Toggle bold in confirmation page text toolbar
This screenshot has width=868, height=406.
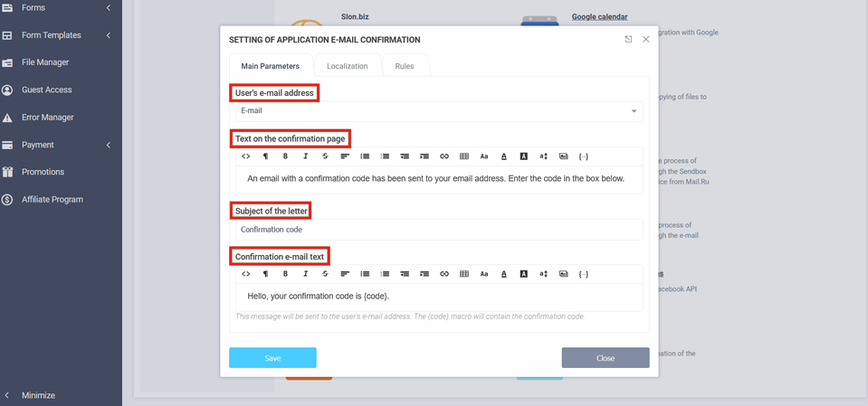[285, 156]
